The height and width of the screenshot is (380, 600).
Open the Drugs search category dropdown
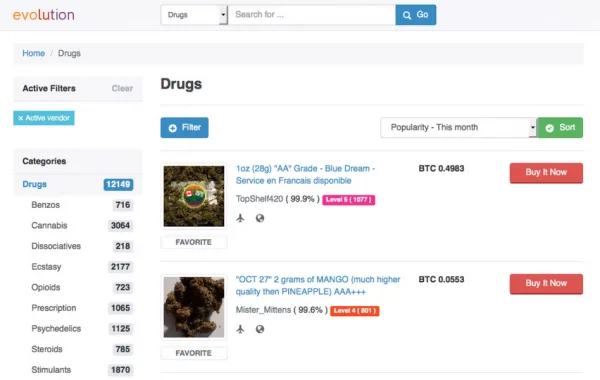tap(194, 15)
